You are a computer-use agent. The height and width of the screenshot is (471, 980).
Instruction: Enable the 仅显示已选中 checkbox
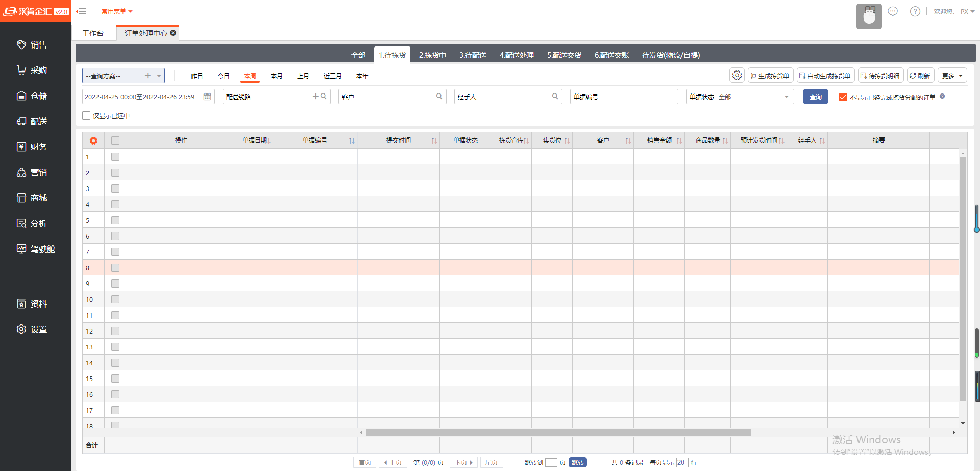[x=87, y=115]
